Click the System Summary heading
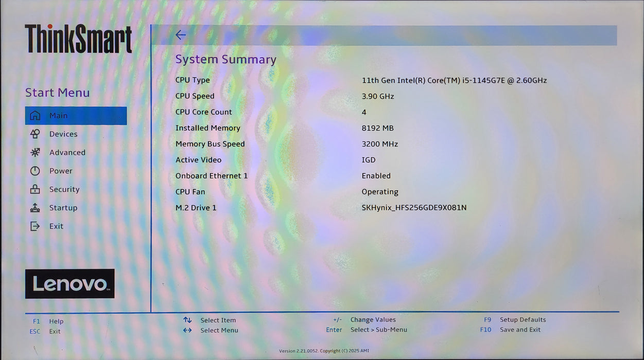Screen dimensions: 644x360 pos(226,59)
